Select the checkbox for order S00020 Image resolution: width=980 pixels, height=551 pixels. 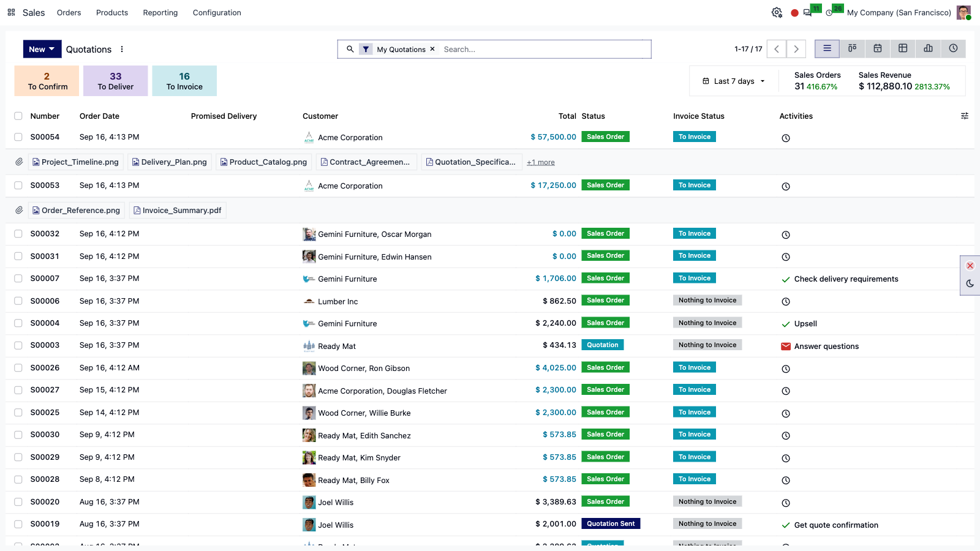(x=18, y=502)
